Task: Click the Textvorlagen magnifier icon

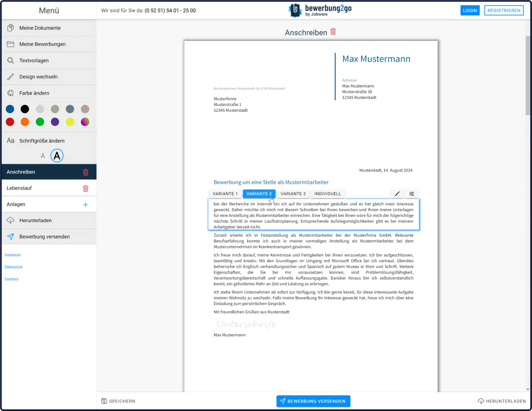Action: [x=11, y=60]
